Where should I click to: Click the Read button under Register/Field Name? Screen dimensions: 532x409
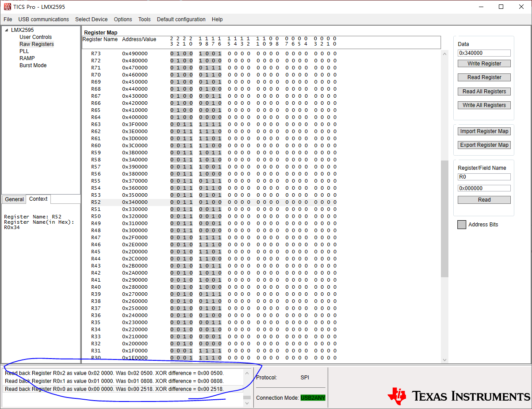pyautogui.click(x=484, y=200)
